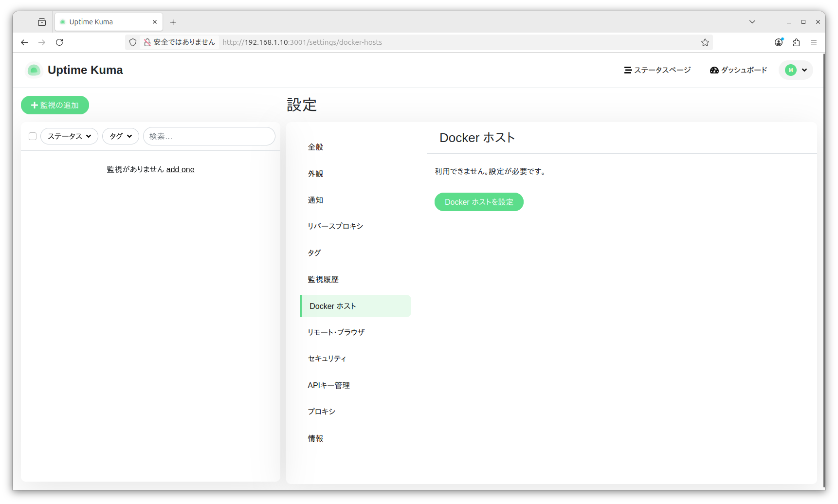838x504 pixels.
Task: Open the Firefox account icon
Action: tap(779, 42)
